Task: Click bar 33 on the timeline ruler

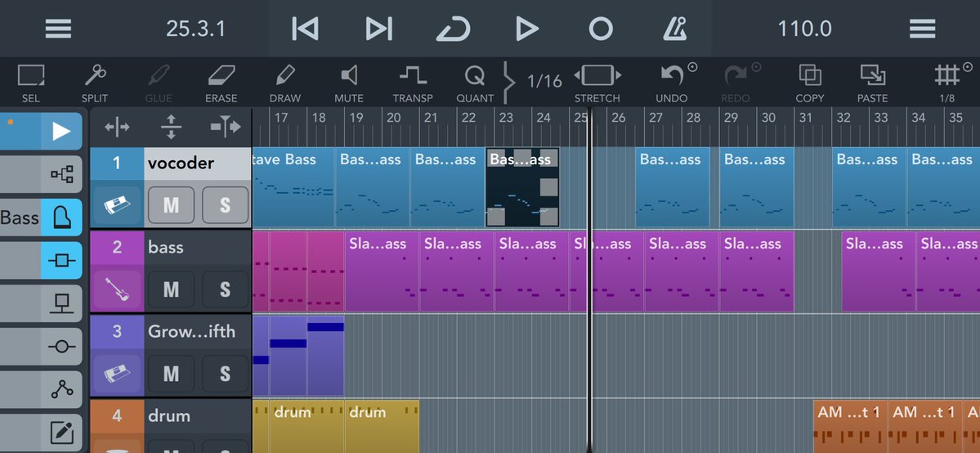Action: tap(880, 118)
